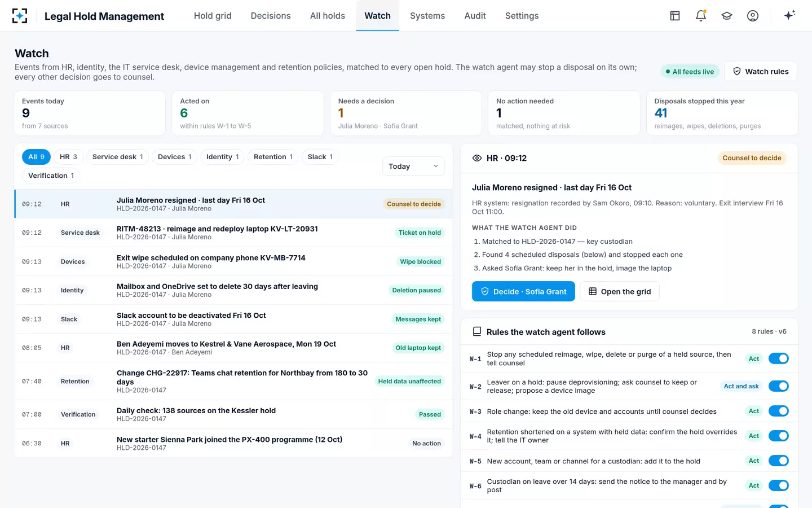Viewport: 812px width, 508px height.
Task: Click the eye icon beside HR · 09:12
Action: click(x=477, y=158)
